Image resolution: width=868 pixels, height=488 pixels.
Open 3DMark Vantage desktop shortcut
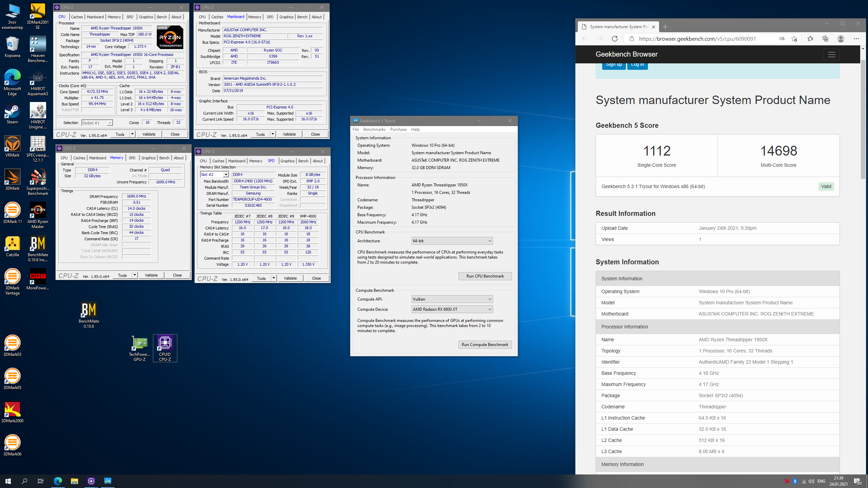[x=12, y=282]
